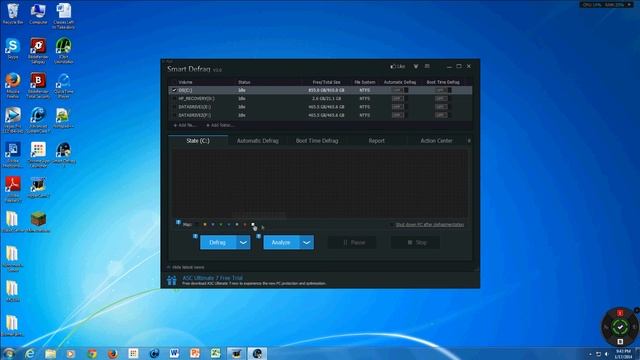Launch Notepad++ desktop shortcut
640x360 pixels.
point(64,118)
